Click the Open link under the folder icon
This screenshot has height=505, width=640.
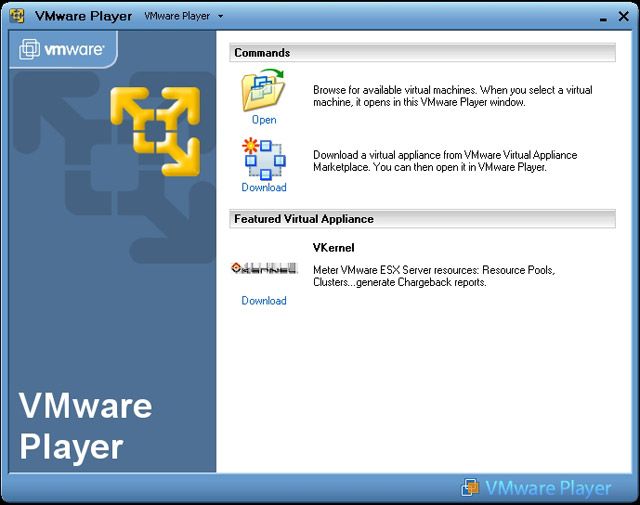pos(264,120)
